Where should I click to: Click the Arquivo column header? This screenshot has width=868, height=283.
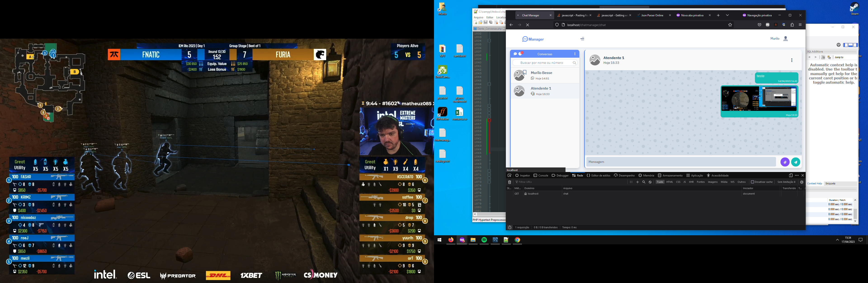point(652,188)
